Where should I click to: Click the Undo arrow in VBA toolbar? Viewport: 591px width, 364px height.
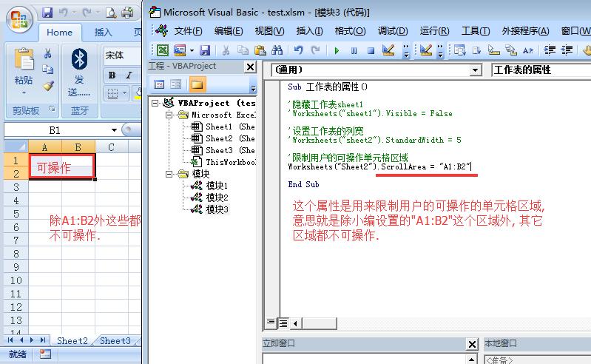click(299, 50)
